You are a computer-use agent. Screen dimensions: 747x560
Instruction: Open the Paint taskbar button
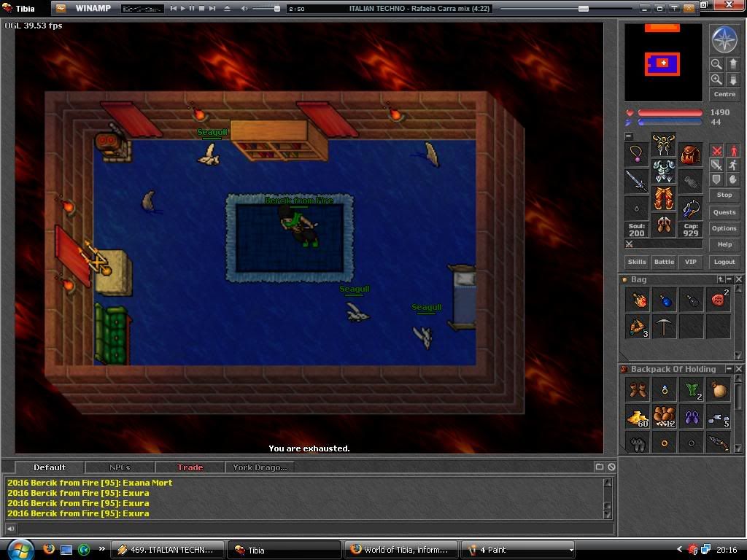[519, 550]
